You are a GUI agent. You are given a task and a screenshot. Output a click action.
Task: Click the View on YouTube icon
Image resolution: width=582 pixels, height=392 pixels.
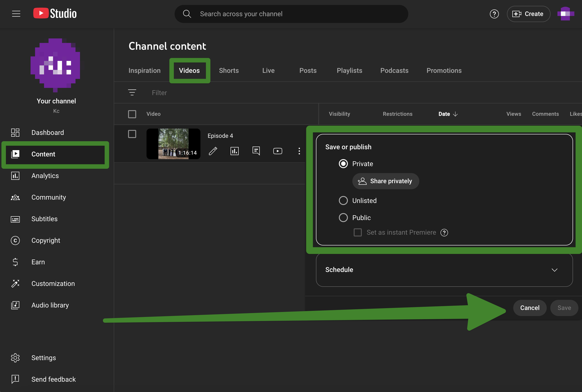click(x=278, y=151)
